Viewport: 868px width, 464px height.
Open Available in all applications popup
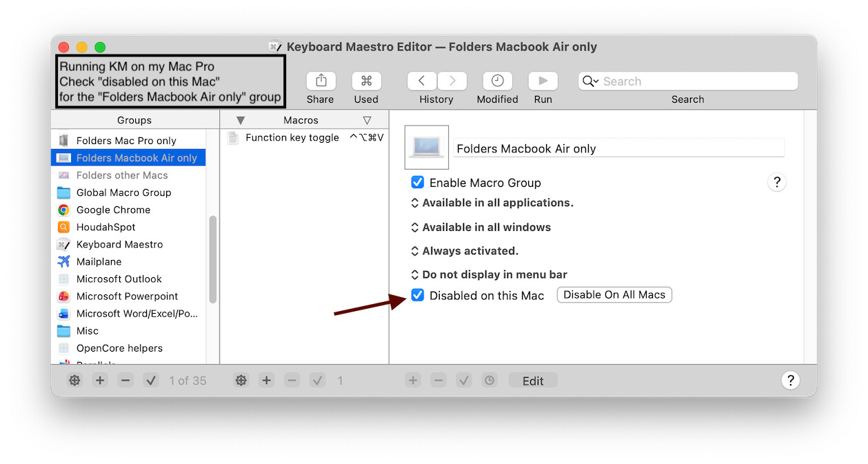(492, 203)
